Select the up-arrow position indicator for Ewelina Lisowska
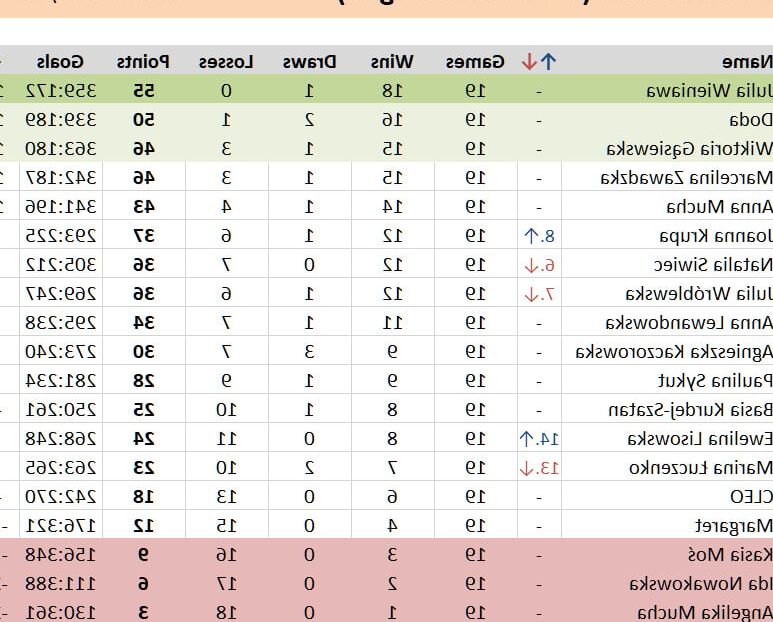This screenshot has width=773, height=622. tap(539, 439)
